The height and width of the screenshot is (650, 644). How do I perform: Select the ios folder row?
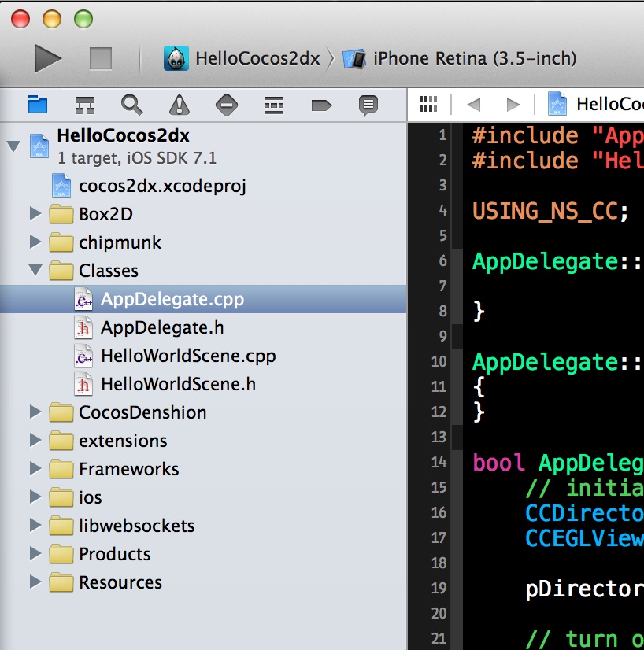[x=203, y=497]
